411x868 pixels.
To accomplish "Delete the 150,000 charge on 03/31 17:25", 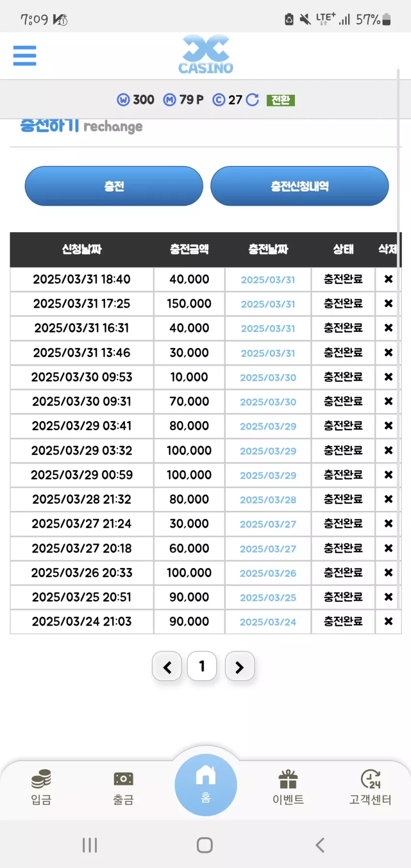I will tap(388, 303).
